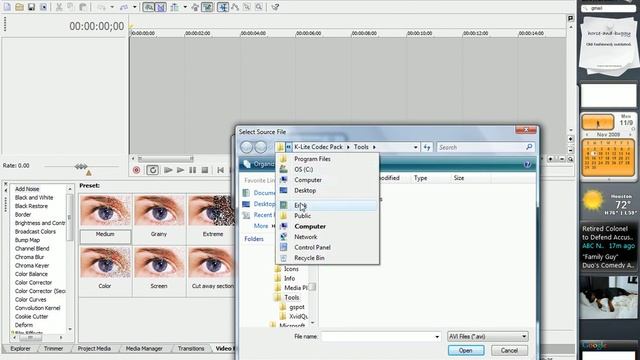Image resolution: width=640 pixels, height=360 pixels.
Task: Open a project using the toolbar folder icon
Action: [x=19, y=7]
